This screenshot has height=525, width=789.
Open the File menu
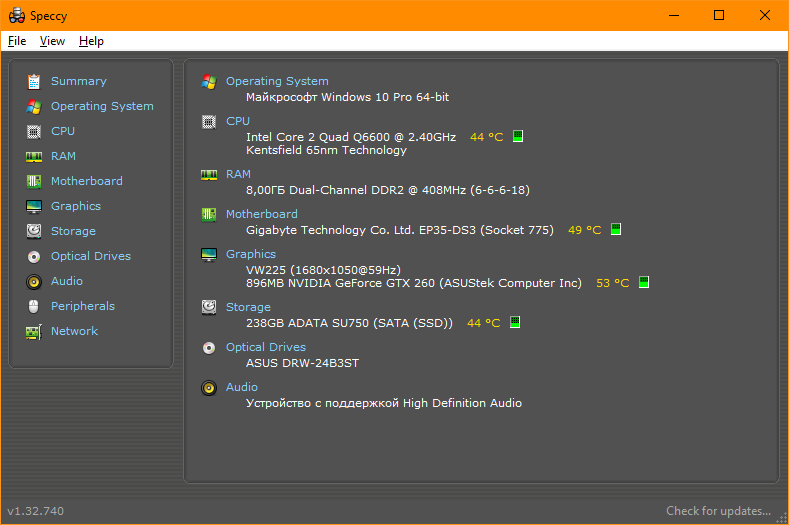click(17, 41)
